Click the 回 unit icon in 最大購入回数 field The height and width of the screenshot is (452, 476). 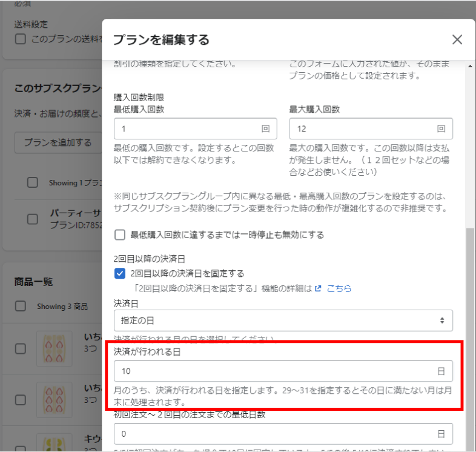441,129
